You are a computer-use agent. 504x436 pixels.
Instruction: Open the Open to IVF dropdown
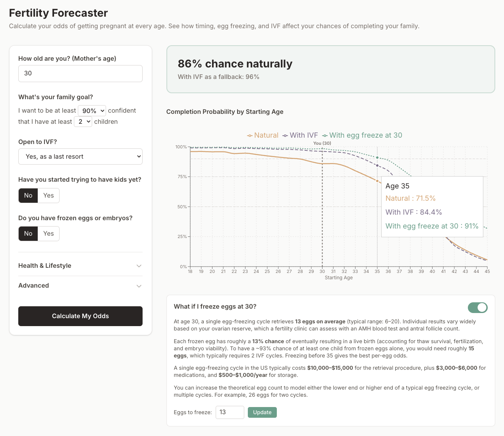[80, 156]
